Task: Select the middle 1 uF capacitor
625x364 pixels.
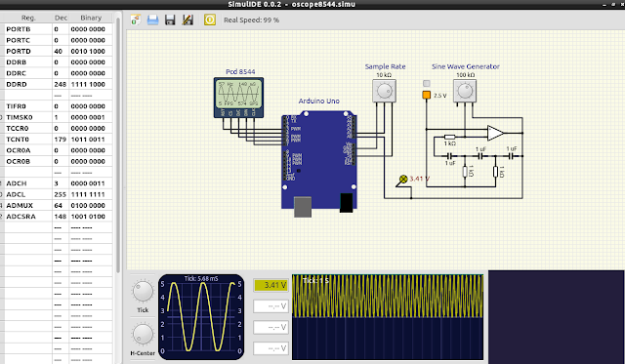Action: pyautogui.click(x=480, y=156)
